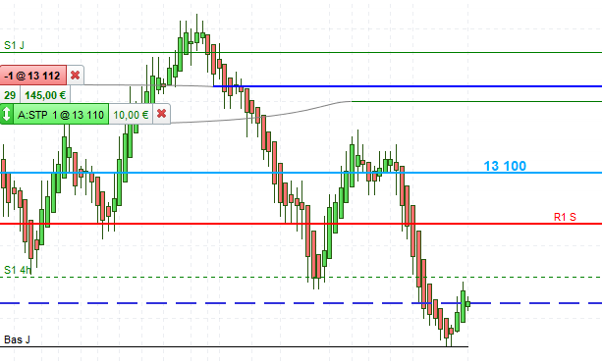Click the 13 100 level label

click(x=505, y=166)
